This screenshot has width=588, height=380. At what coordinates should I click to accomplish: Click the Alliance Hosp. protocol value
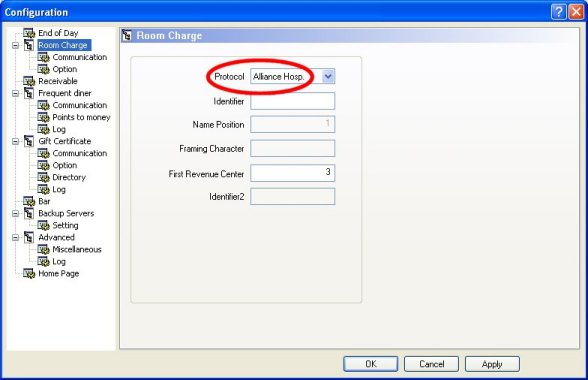[x=278, y=77]
